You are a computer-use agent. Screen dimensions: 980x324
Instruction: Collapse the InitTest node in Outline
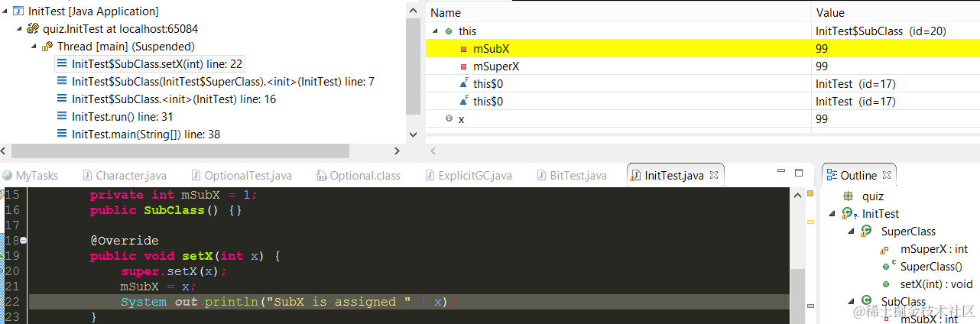point(832,214)
